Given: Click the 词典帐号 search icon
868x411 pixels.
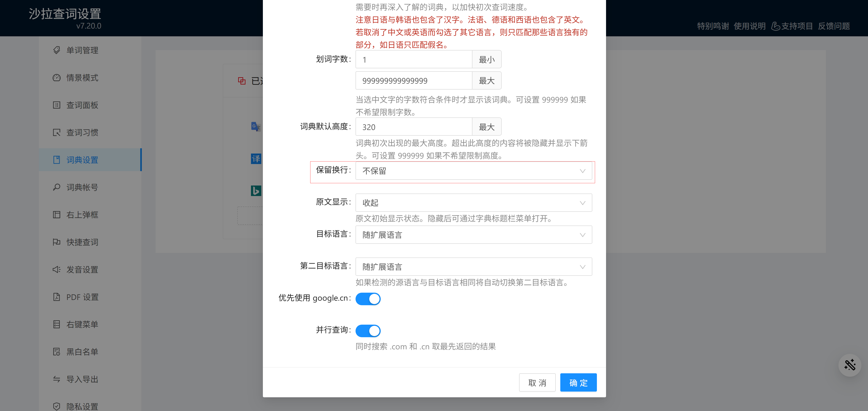Looking at the screenshot, I should pos(57,187).
